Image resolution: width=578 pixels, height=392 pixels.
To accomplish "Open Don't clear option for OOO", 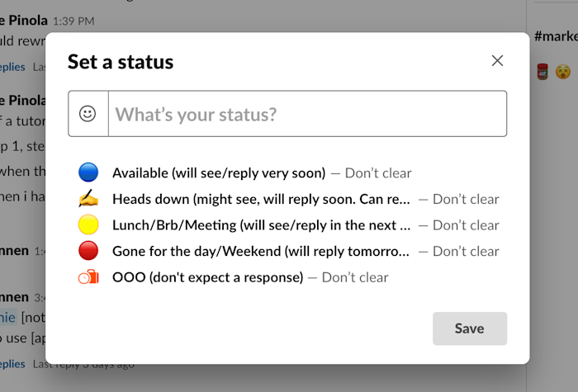I will 355,277.
